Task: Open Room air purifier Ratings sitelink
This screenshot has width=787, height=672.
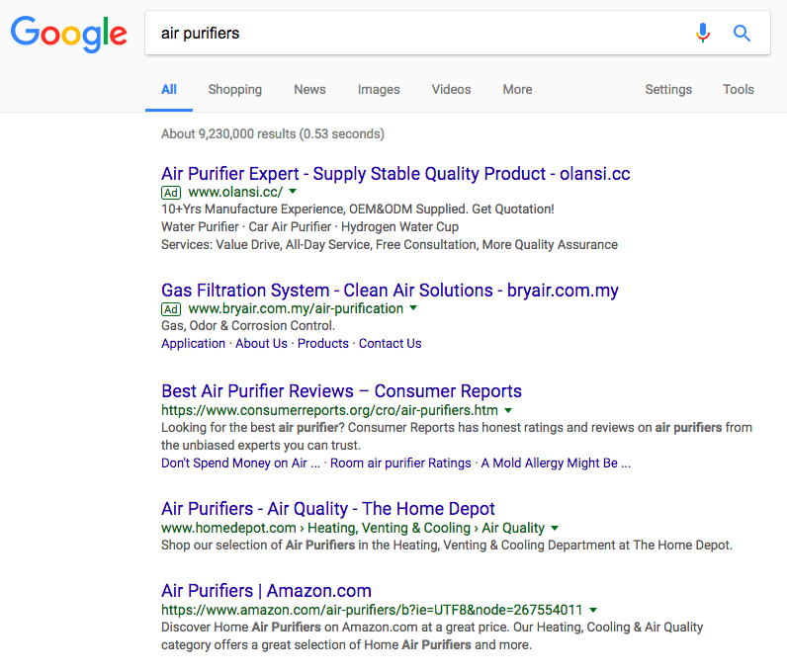Action: [x=400, y=462]
